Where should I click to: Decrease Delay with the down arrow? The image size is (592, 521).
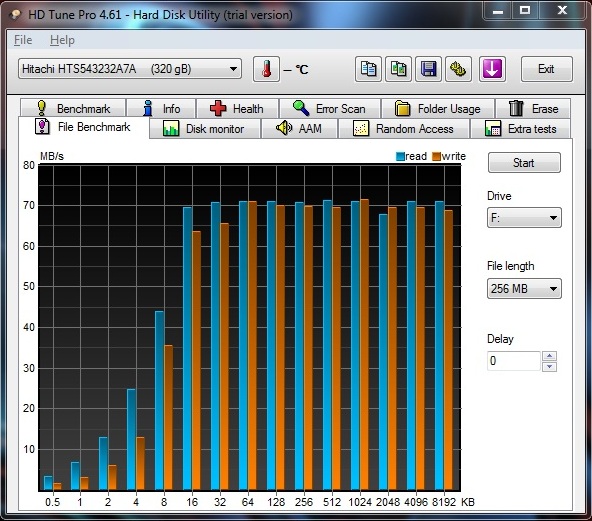click(549, 366)
